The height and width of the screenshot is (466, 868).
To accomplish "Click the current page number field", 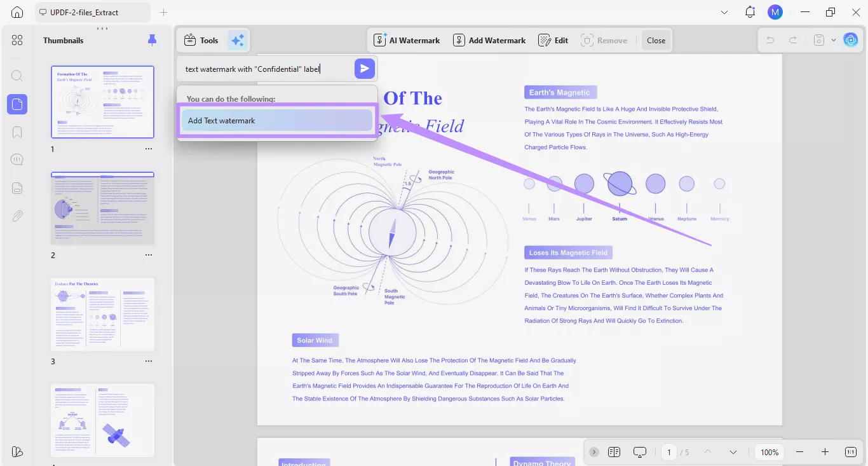I will (x=669, y=452).
